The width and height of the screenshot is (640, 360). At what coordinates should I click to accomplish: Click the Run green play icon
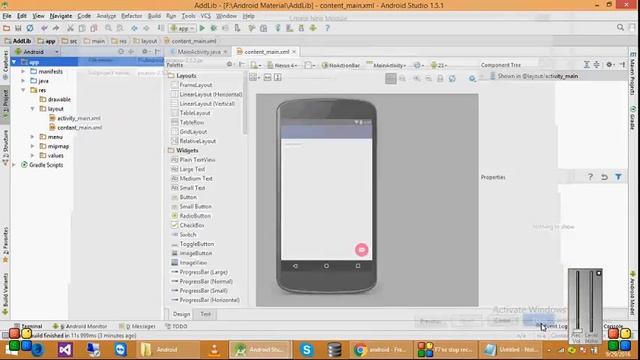point(202,28)
